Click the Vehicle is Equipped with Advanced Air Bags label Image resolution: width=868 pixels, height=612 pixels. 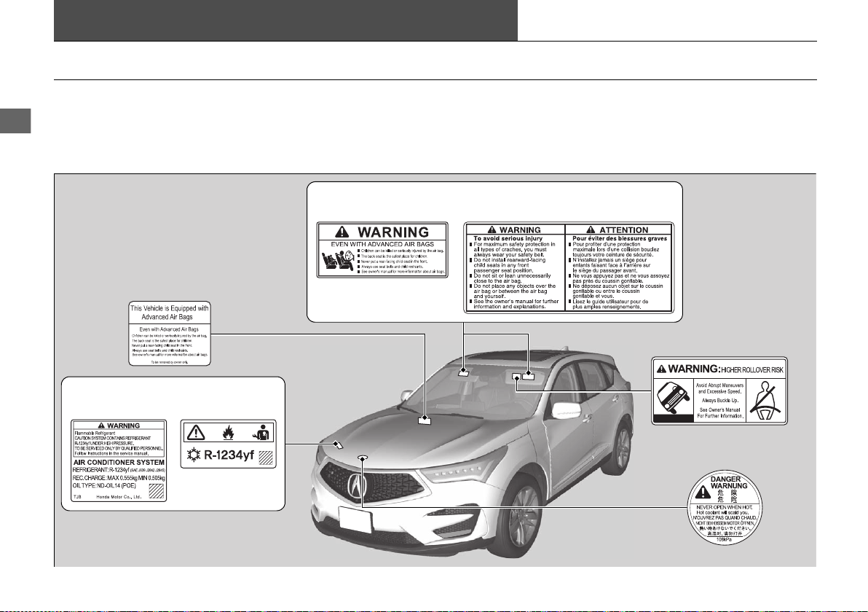pyautogui.click(x=170, y=334)
